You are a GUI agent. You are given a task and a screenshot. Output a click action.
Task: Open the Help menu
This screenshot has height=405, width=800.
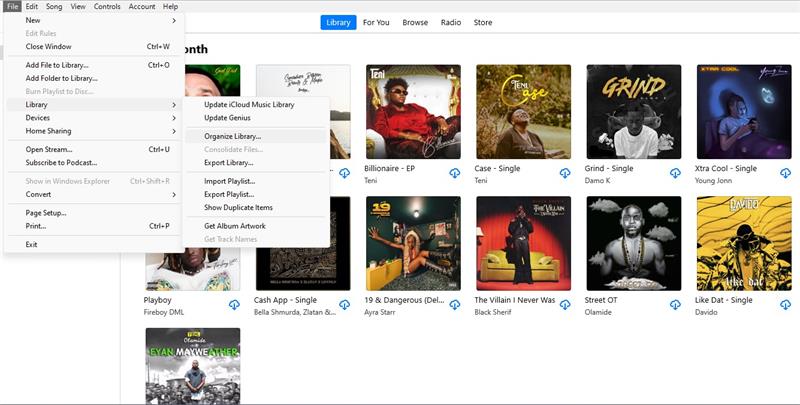tap(170, 7)
